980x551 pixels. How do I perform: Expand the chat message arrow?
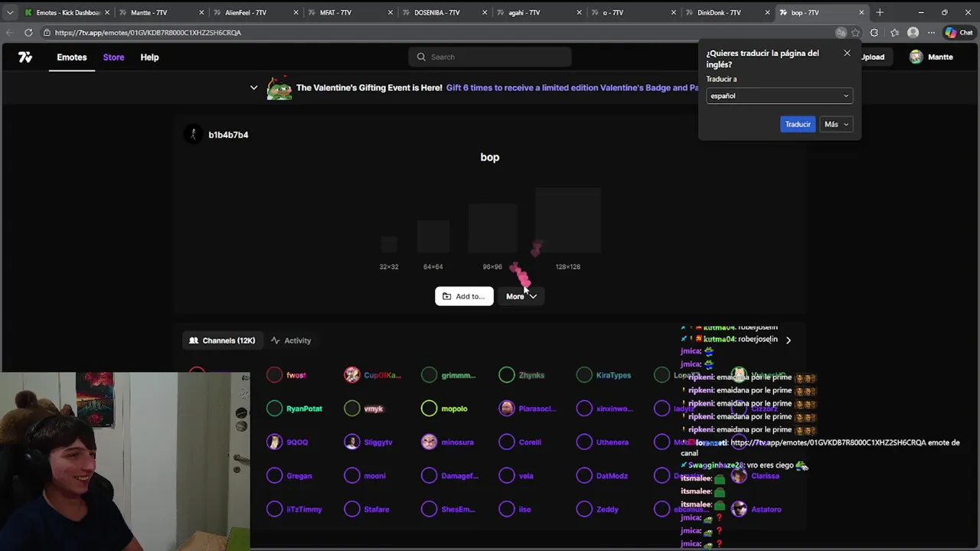(x=789, y=340)
